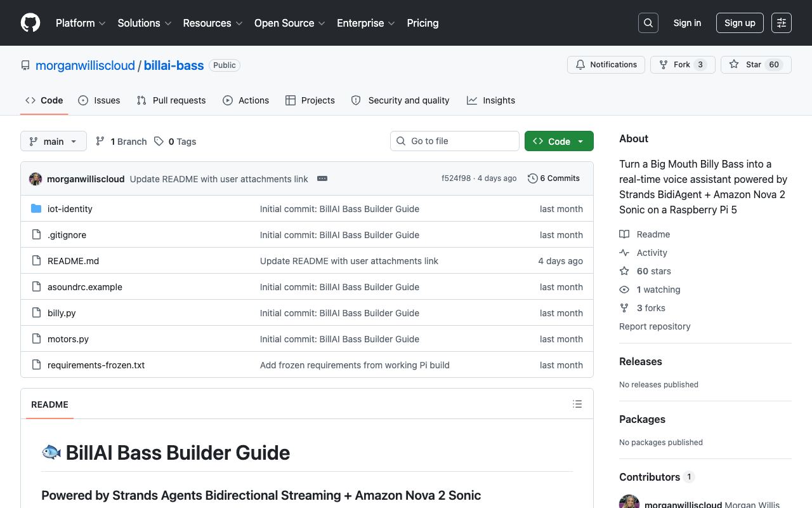Switch to the Actions tab
This screenshot has height=508, width=812.
click(x=246, y=100)
